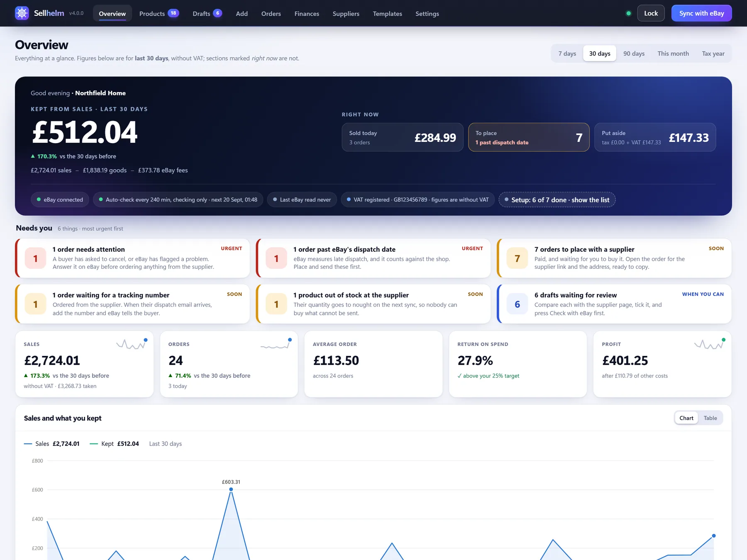Open the Overview tab
Image resolution: width=747 pixels, height=560 pixels.
tap(112, 13)
